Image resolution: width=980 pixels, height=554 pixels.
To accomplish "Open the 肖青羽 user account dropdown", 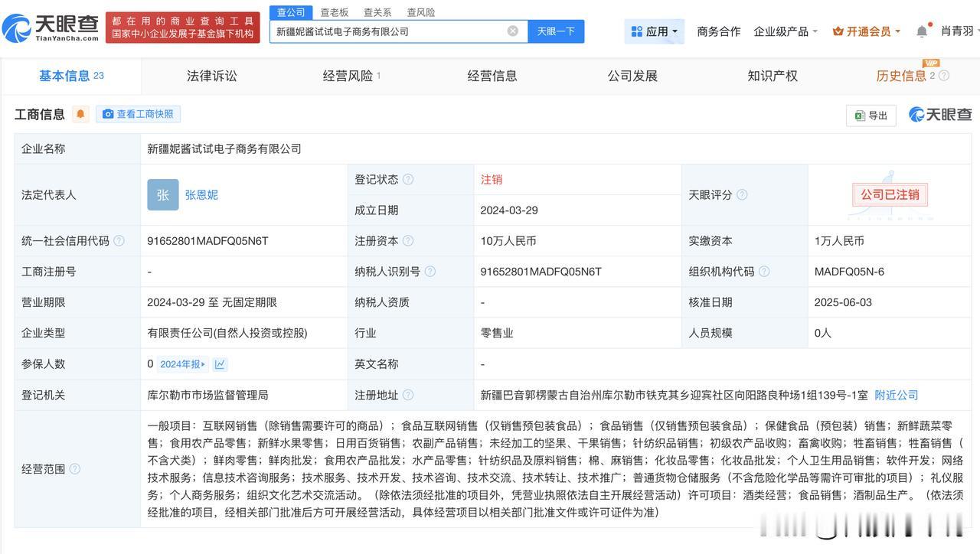I will click(961, 31).
